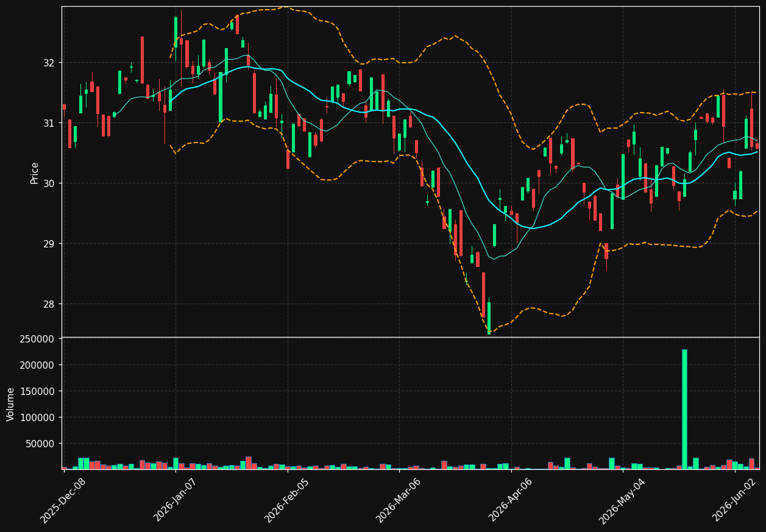This screenshot has height=532, width=766.
Task: Click volume tick label 200000
Action: pyautogui.click(x=38, y=365)
